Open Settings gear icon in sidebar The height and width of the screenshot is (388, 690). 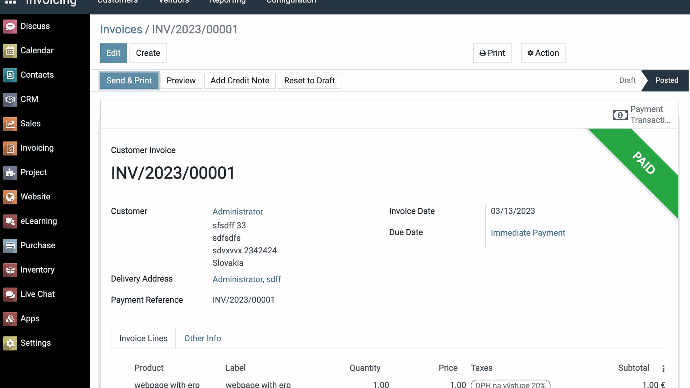(x=10, y=343)
